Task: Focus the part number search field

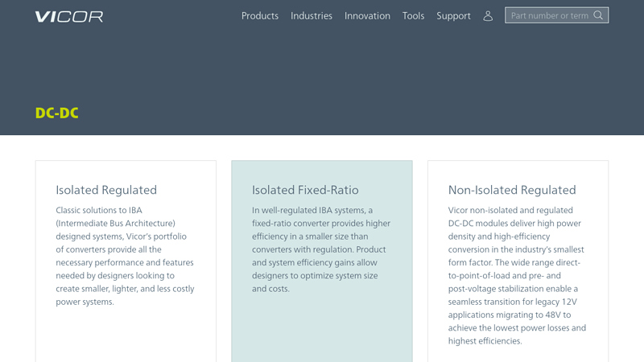Action: 549,15
